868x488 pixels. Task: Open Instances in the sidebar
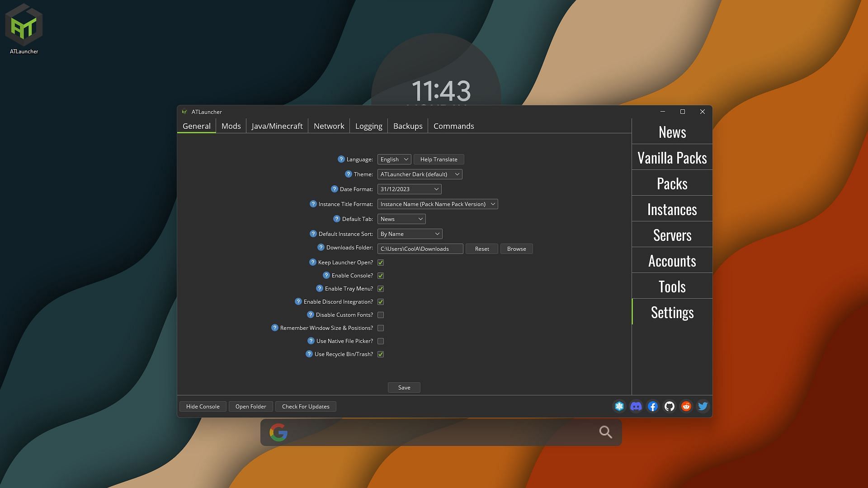672,209
